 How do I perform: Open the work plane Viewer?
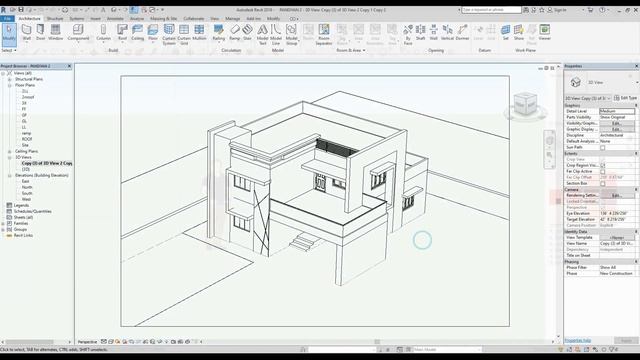[544, 32]
